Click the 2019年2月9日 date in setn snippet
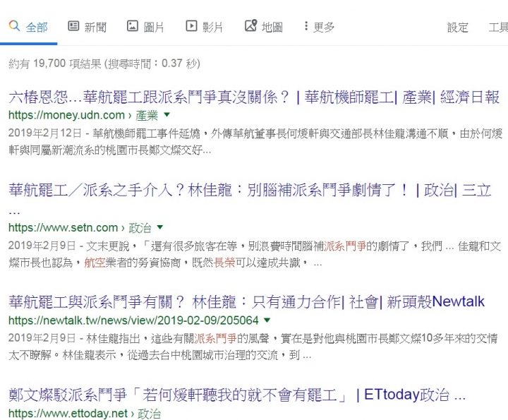 (42, 246)
